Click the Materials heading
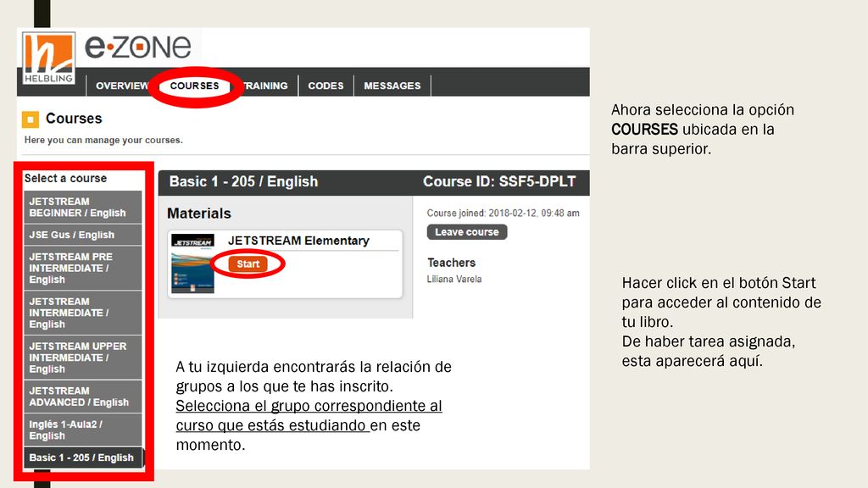The image size is (868, 488). (x=198, y=213)
